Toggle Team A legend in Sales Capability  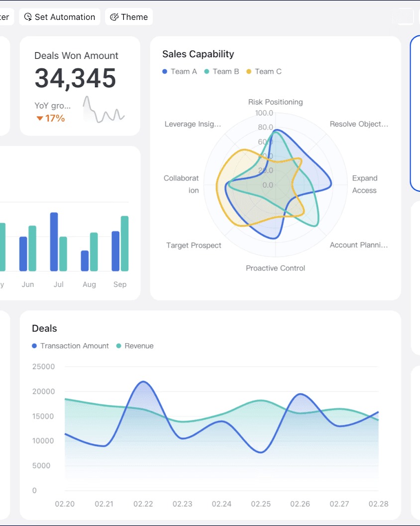point(180,71)
